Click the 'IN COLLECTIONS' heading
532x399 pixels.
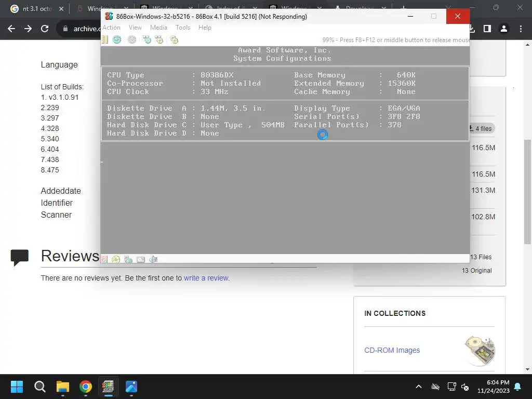tap(395, 313)
